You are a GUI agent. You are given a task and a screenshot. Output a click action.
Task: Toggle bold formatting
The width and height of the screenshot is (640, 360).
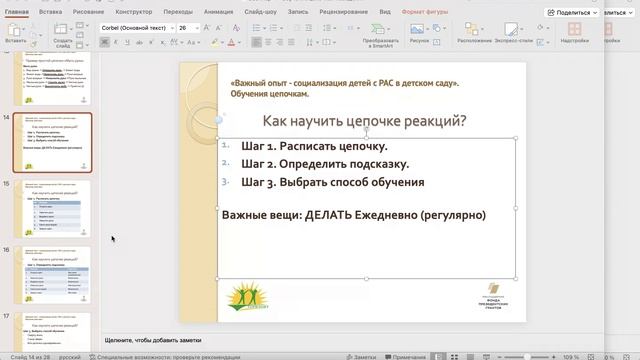(x=104, y=42)
